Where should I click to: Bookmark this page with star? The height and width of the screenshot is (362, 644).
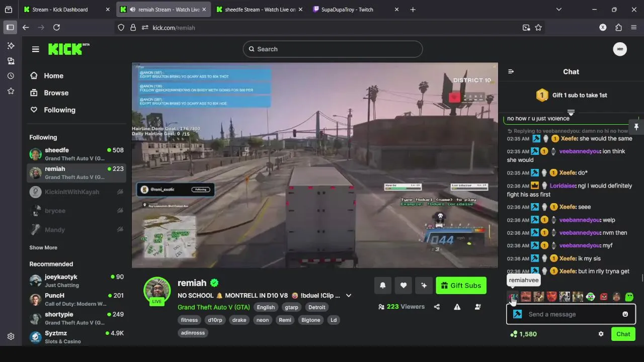pos(538,28)
